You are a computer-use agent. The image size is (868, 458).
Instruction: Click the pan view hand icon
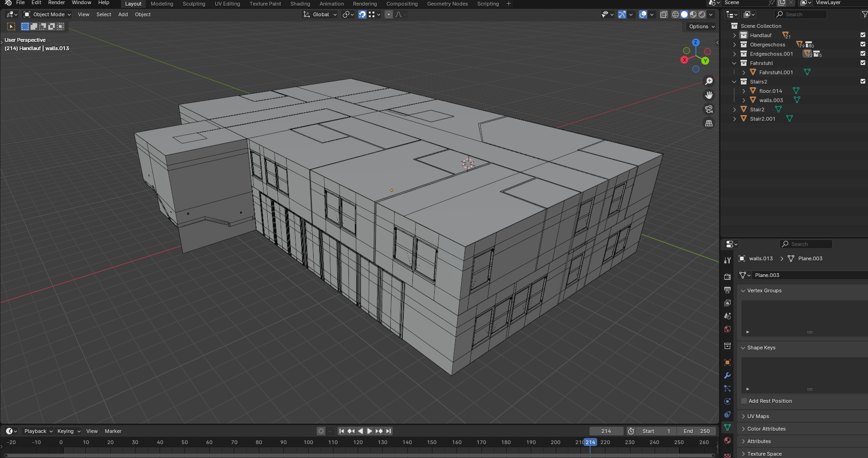point(709,95)
